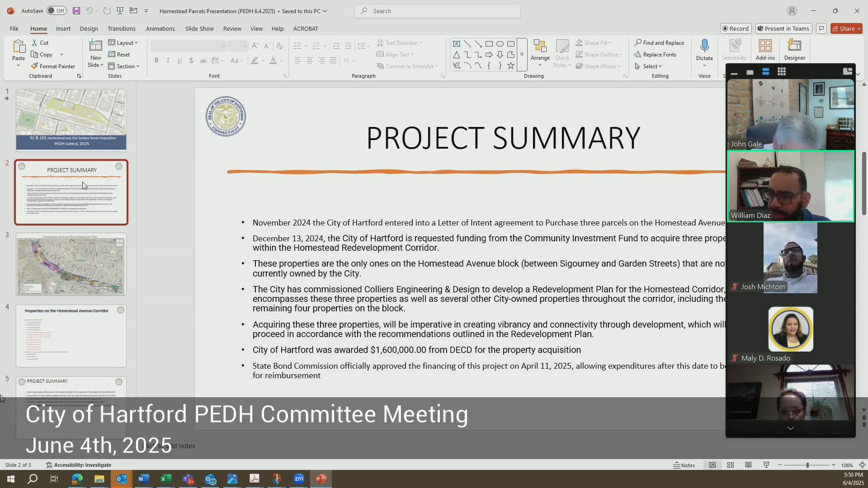Click Reset slide button
Screen dimensions: 868x488
tap(119, 54)
